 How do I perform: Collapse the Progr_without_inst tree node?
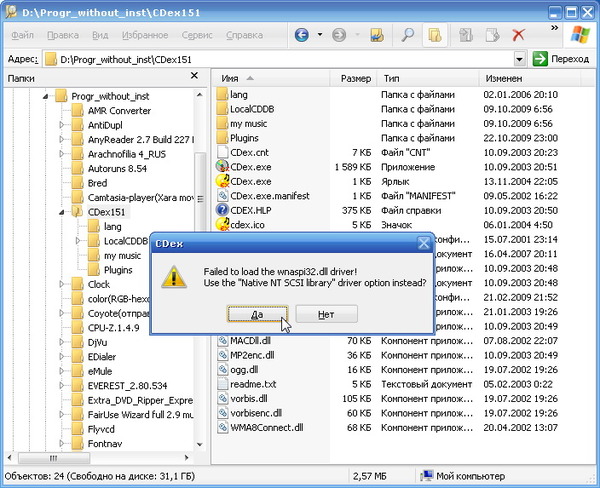pos(46,96)
